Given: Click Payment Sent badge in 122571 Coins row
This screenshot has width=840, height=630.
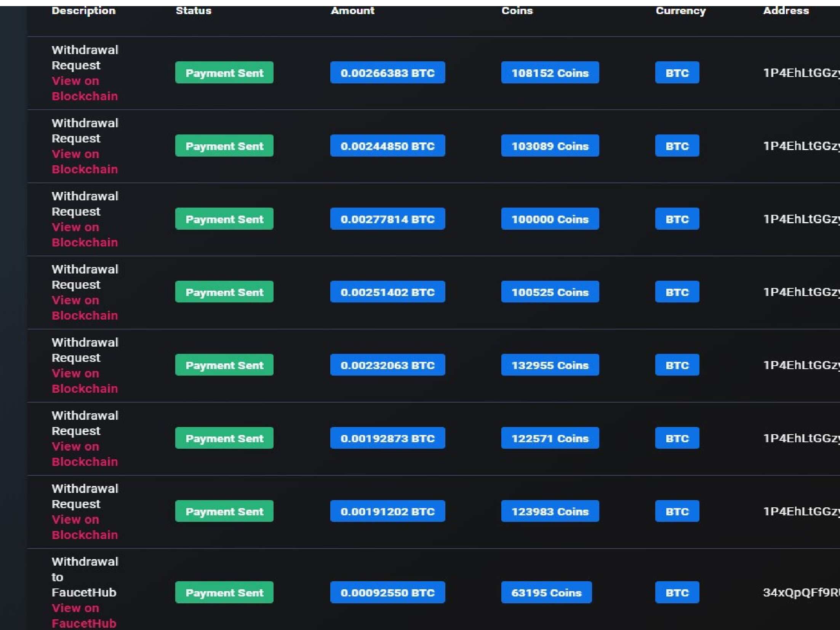Looking at the screenshot, I should coord(224,438).
